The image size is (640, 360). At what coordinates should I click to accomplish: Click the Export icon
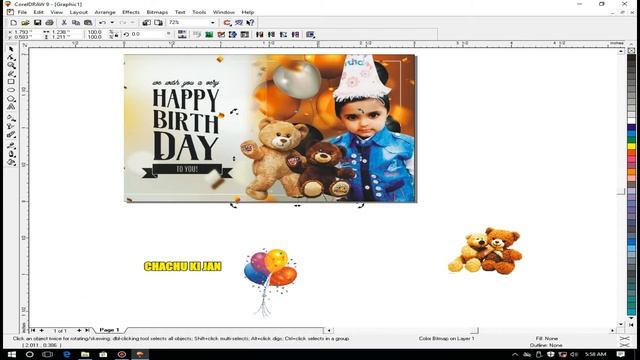click(158, 22)
